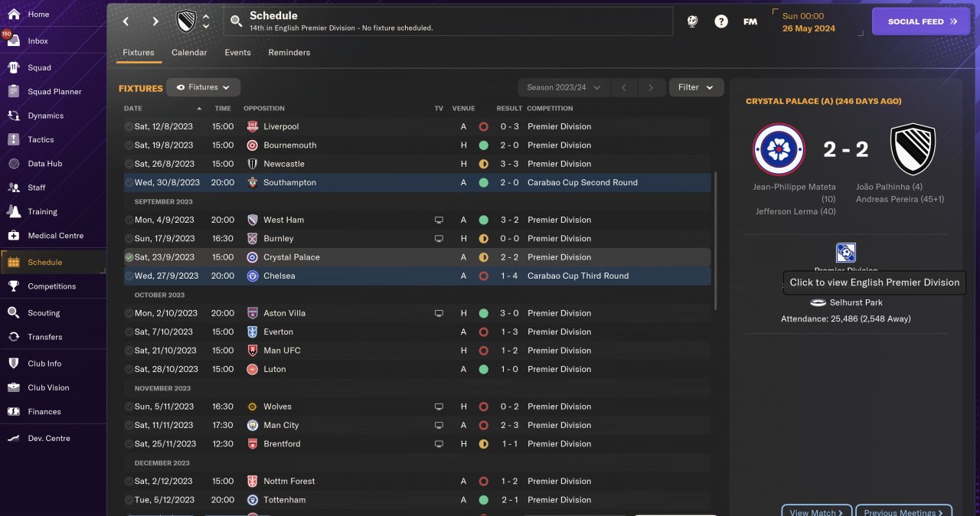Tick the Liverpool fixture row checkbox

click(x=129, y=126)
